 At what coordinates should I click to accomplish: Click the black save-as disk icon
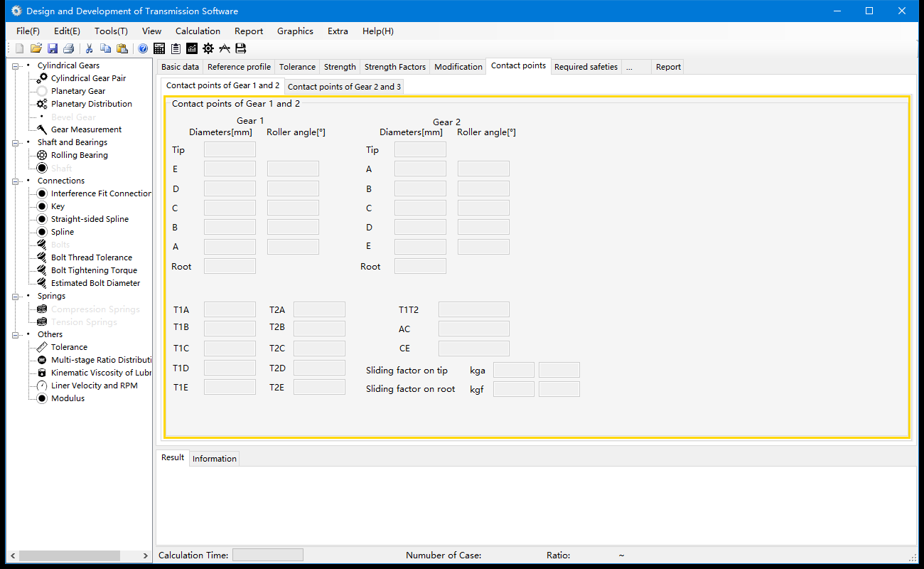point(241,48)
